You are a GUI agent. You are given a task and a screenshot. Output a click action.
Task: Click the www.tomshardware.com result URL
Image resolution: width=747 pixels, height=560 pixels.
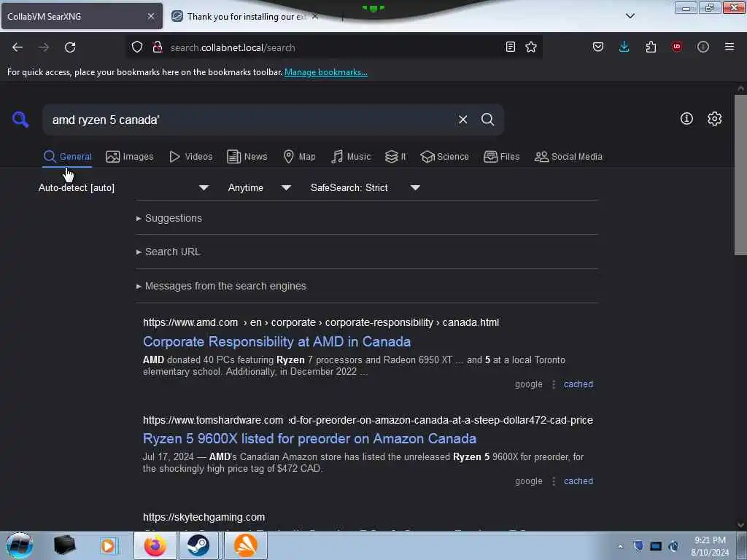click(x=368, y=420)
